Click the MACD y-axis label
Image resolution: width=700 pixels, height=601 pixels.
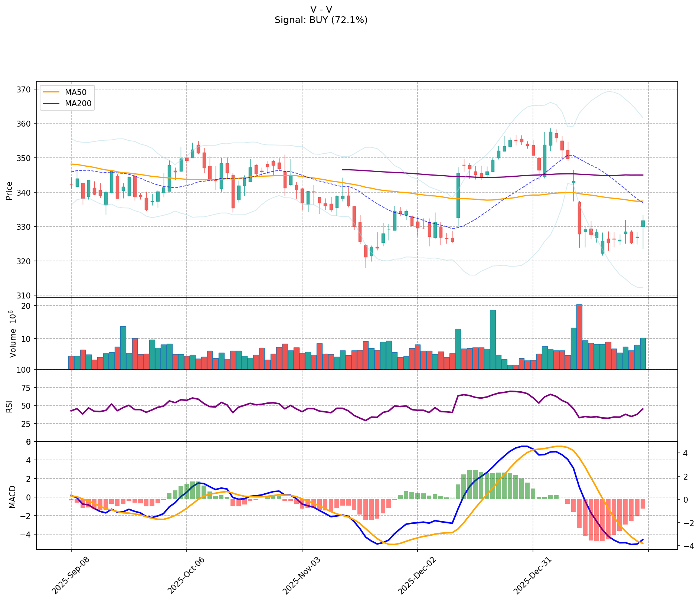pyautogui.click(x=13, y=497)
